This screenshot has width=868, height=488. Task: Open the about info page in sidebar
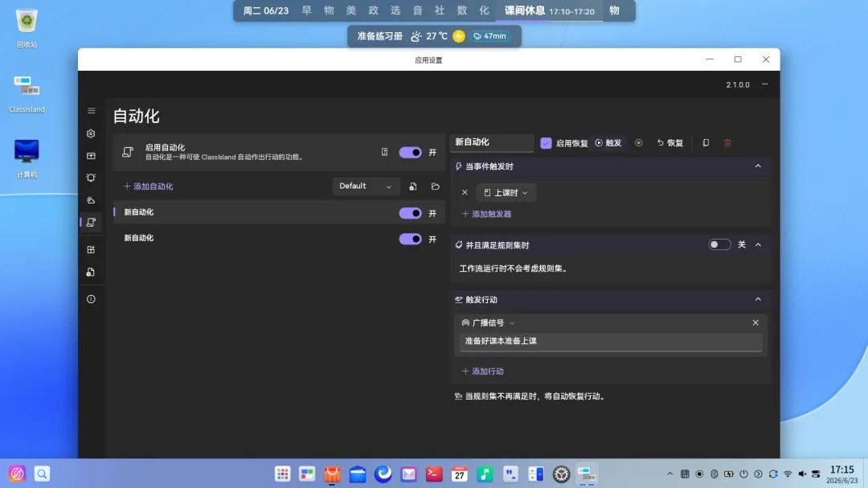[x=92, y=299]
